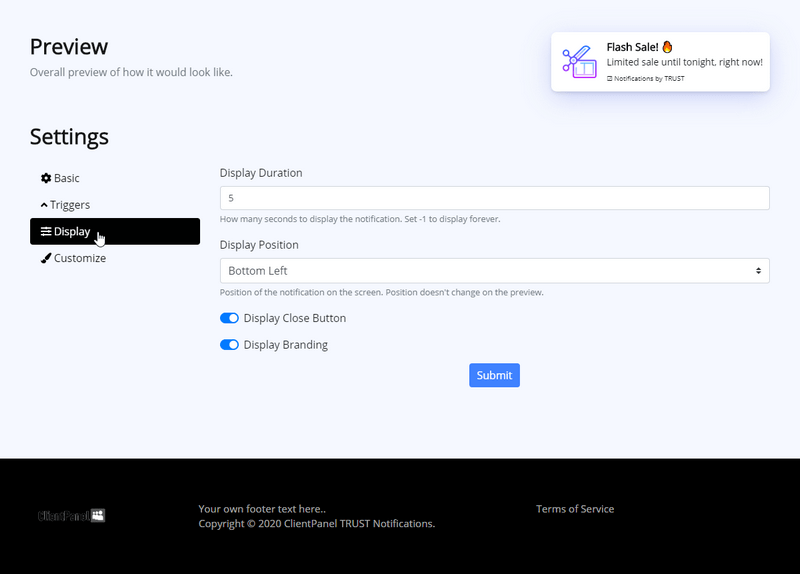
Task: Open the Terms of Service link
Action: (575, 509)
